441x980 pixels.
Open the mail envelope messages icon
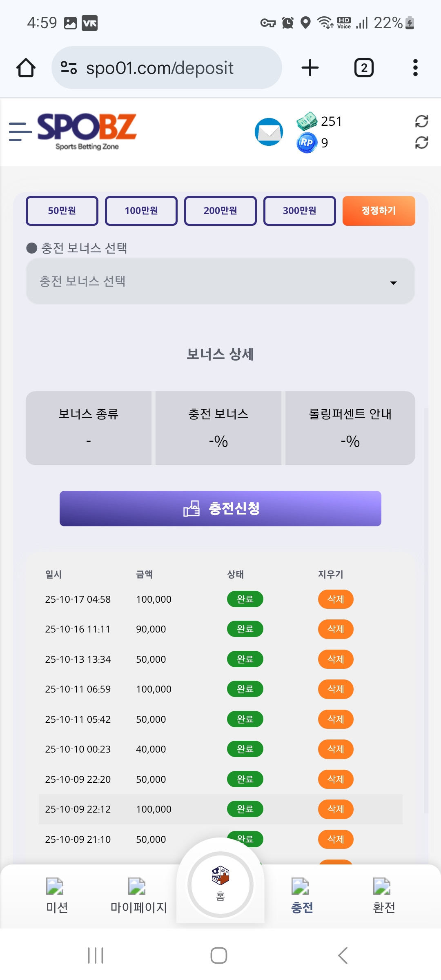tap(269, 132)
